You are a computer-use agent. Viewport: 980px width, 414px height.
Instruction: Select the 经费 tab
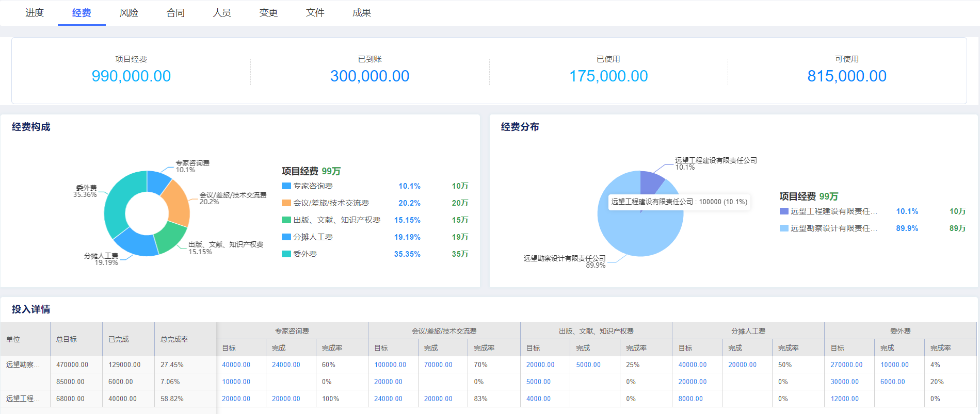click(82, 13)
